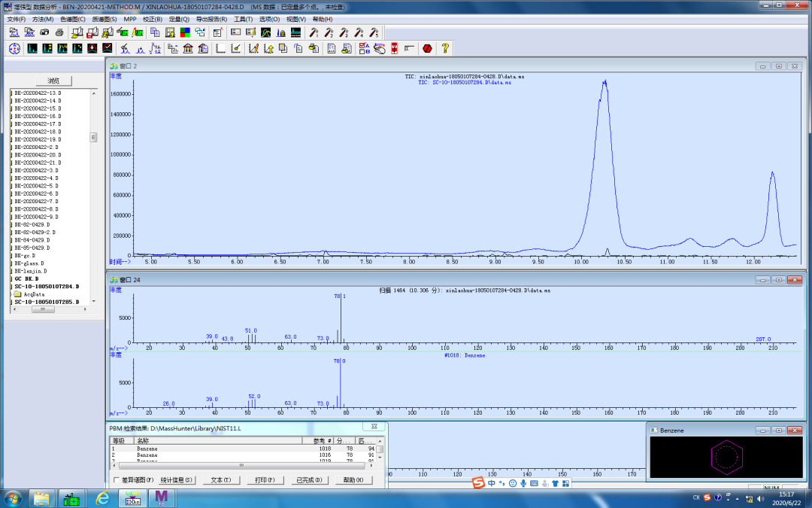Click the 统计信息(S) button
812x508 pixels.
(177, 480)
